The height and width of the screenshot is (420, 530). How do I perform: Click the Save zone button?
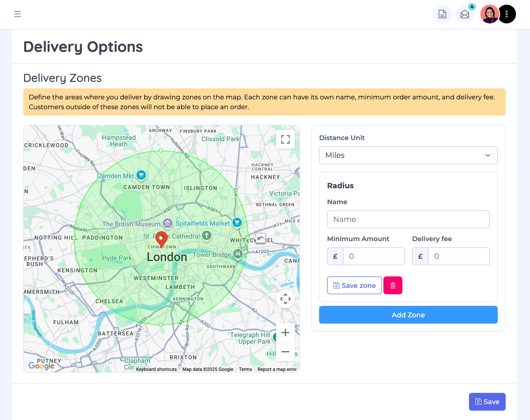pyautogui.click(x=354, y=285)
